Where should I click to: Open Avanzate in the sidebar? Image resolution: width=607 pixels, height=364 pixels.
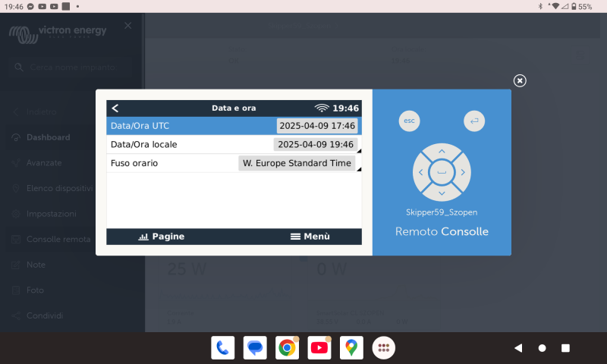(44, 163)
